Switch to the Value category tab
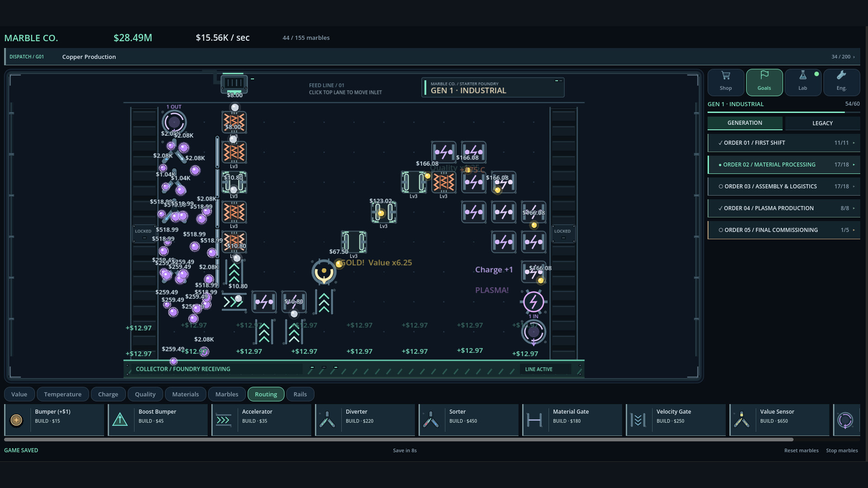Viewport: 868px width, 488px height. coord(19,394)
